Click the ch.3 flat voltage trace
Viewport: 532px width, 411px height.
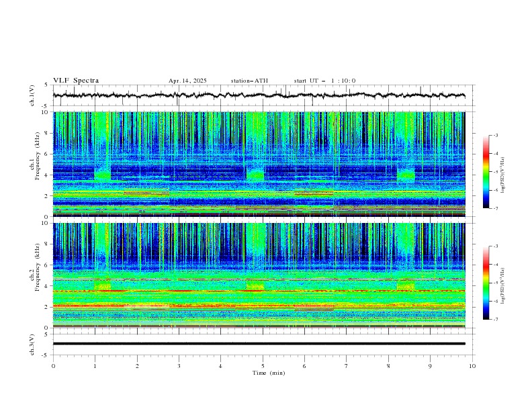pyautogui.click(x=259, y=344)
